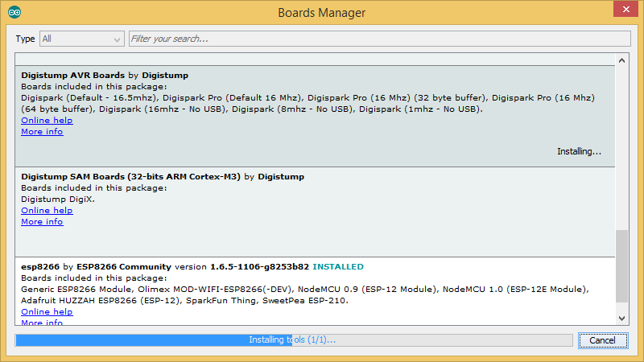The height and width of the screenshot is (362, 644).
Task: Click the 'Filter your search' input field
Action: [378, 39]
